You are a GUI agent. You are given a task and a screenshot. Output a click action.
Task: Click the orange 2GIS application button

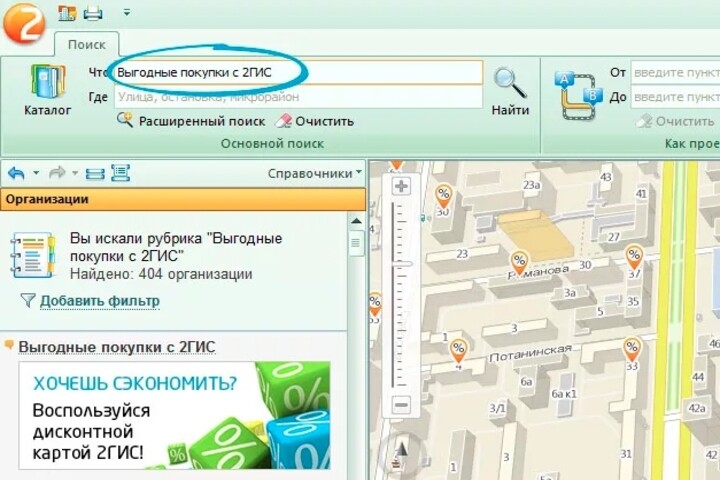pyautogui.click(x=24, y=24)
